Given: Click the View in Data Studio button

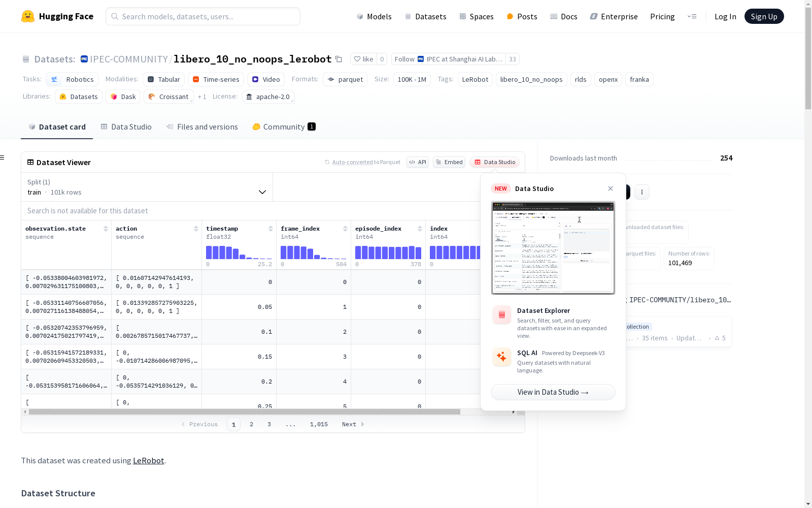Looking at the screenshot, I should pos(553,392).
